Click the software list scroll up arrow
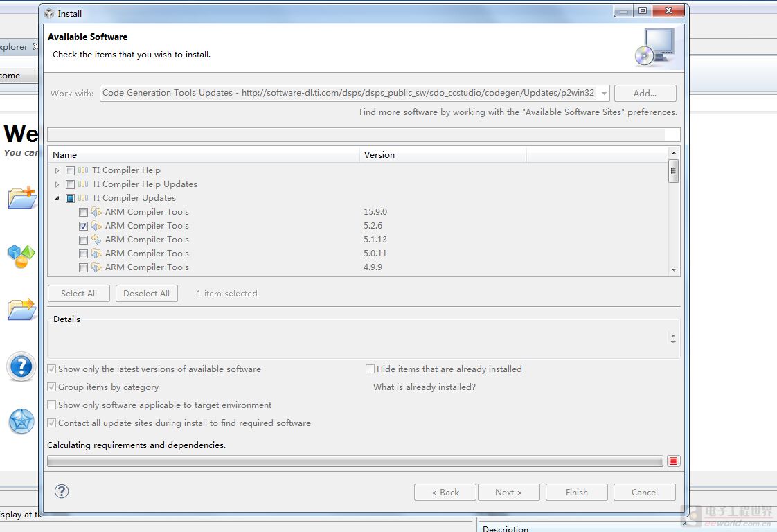The height and width of the screenshot is (532, 777). click(673, 152)
